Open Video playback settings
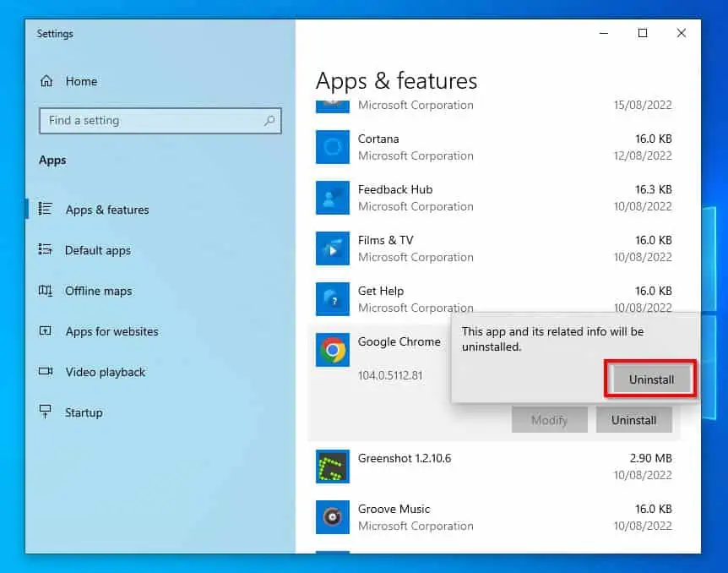The image size is (728, 573). 106,372
